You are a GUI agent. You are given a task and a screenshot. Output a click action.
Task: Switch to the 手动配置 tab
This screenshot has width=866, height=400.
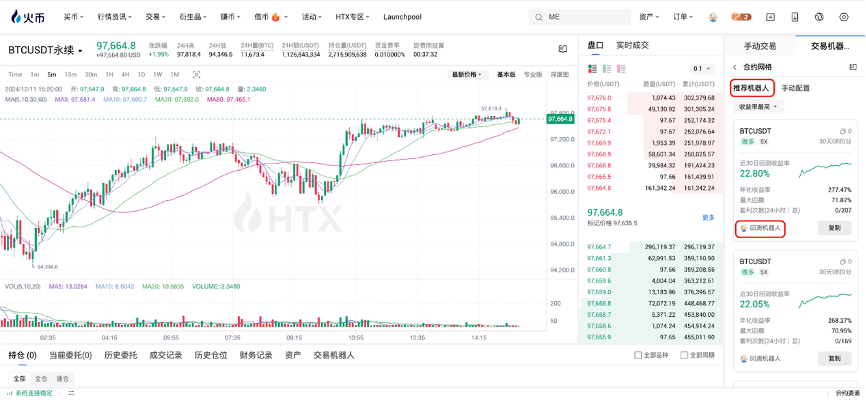795,88
